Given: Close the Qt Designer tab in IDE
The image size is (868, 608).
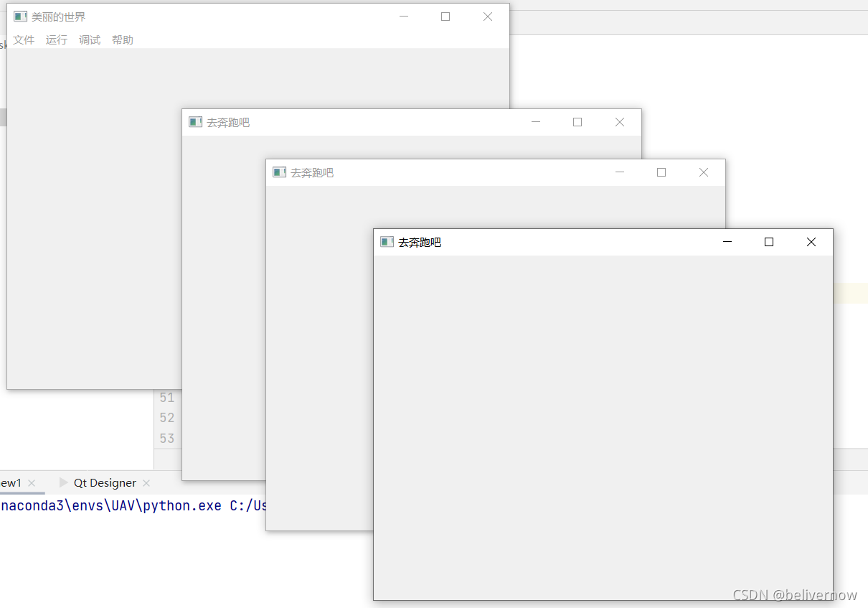Looking at the screenshot, I should [x=146, y=483].
